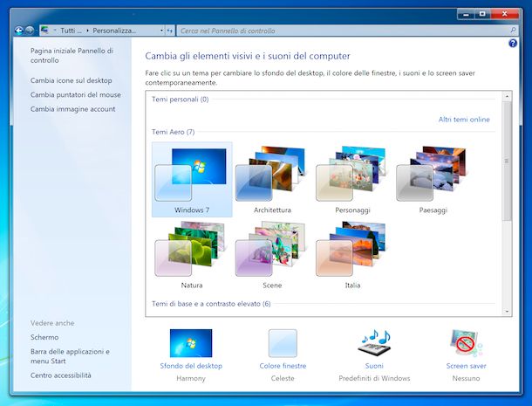Click the Celeste color name text
Image resolution: width=532 pixels, height=406 pixels.
pos(283,378)
